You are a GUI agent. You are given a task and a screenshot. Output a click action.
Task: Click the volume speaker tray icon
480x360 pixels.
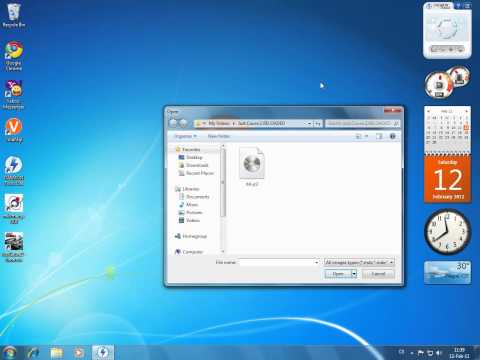click(439, 353)
